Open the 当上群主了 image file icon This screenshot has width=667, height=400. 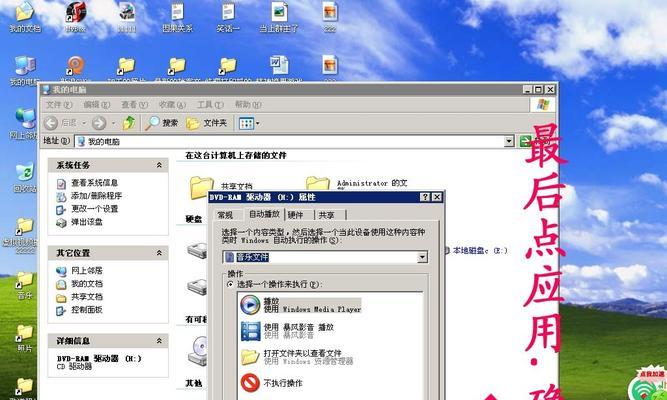tap(279, 17)
